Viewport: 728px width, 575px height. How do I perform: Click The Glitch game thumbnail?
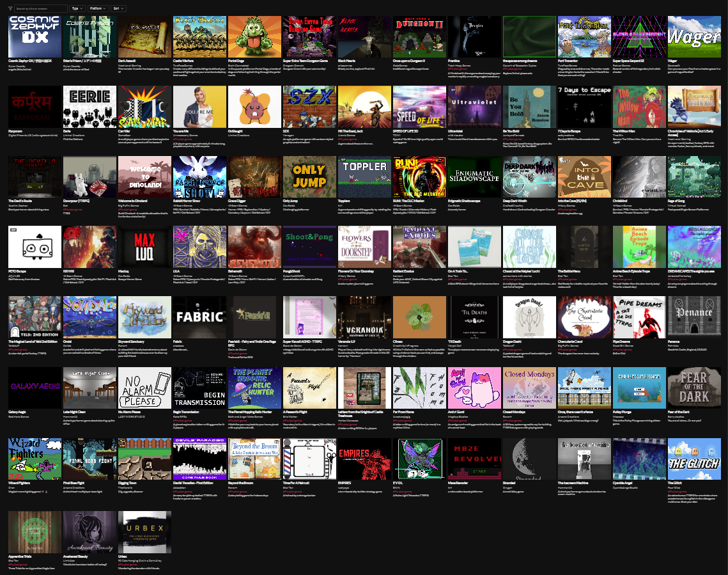tap(694, 459)
